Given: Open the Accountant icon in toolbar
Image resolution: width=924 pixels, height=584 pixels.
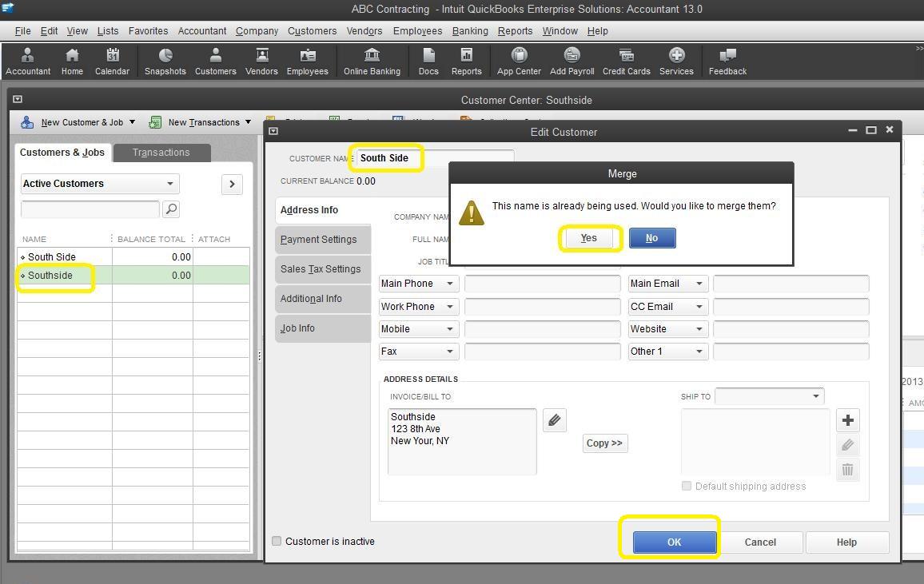Looking at the screenshot, I should click(x=28, y=62).
